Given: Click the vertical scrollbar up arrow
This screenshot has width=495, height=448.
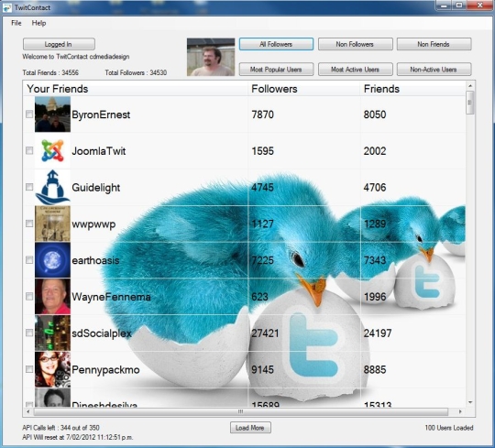Looking at the screenshot, I should pyautogui.click(x=470, y=85).
